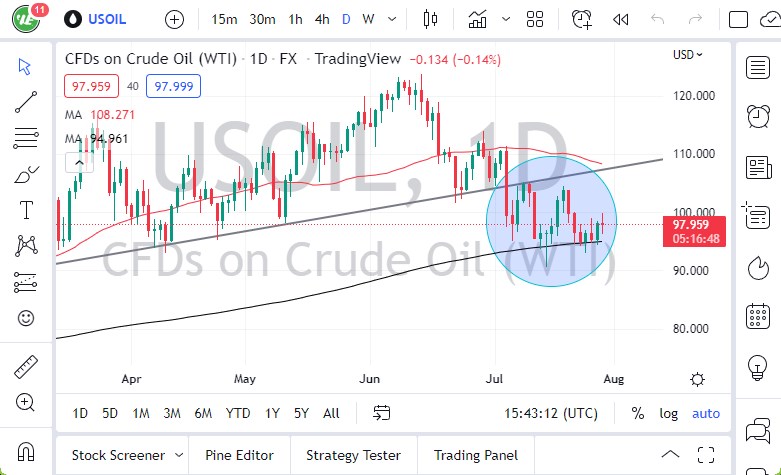Collapse the indicator legend chevron
Viewport: 781px width, 475px height.
(x=76, y=162)
